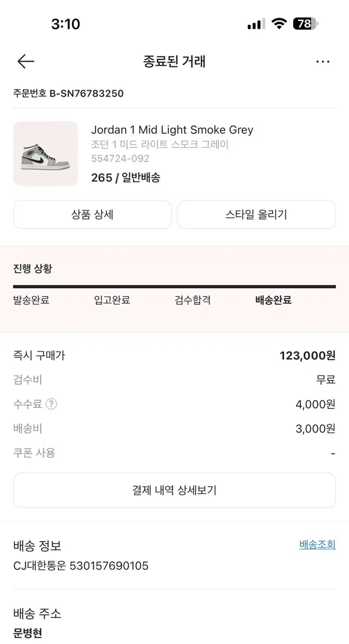Tap the back arrow to leave 종료된 거래
349x644 pixels.
point(25,61)
